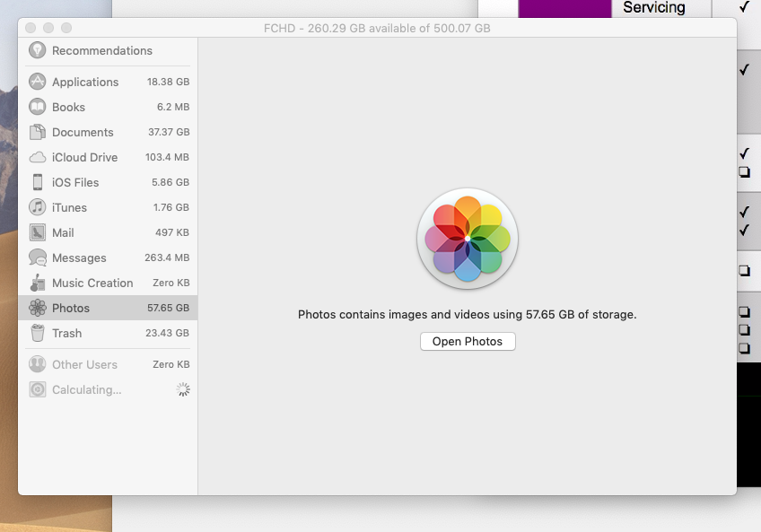Viewport: 761px width, 532px height.
Task: Click the Zero KB Music Creation size
Action: point(171,283)
